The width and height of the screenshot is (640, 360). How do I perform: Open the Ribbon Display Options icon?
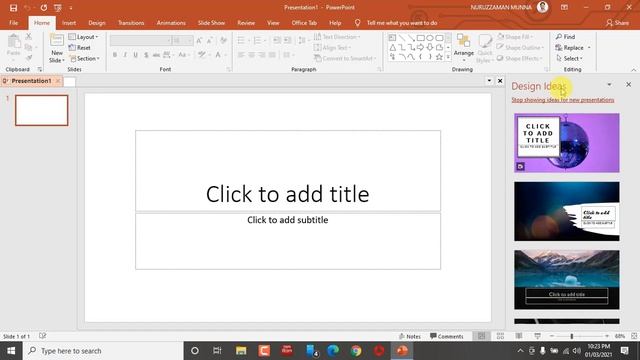click(564, 7)
